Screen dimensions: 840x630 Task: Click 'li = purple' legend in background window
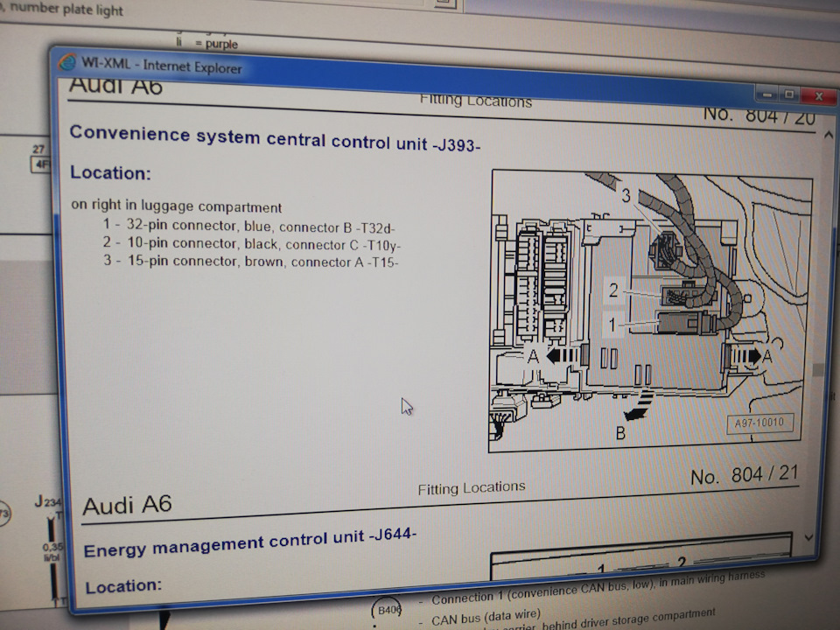click(206, 43)
